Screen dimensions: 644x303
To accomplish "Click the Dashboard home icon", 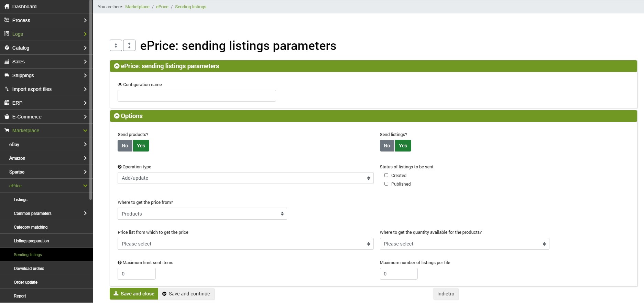I will pyautogui.click(x=7, y=7).
